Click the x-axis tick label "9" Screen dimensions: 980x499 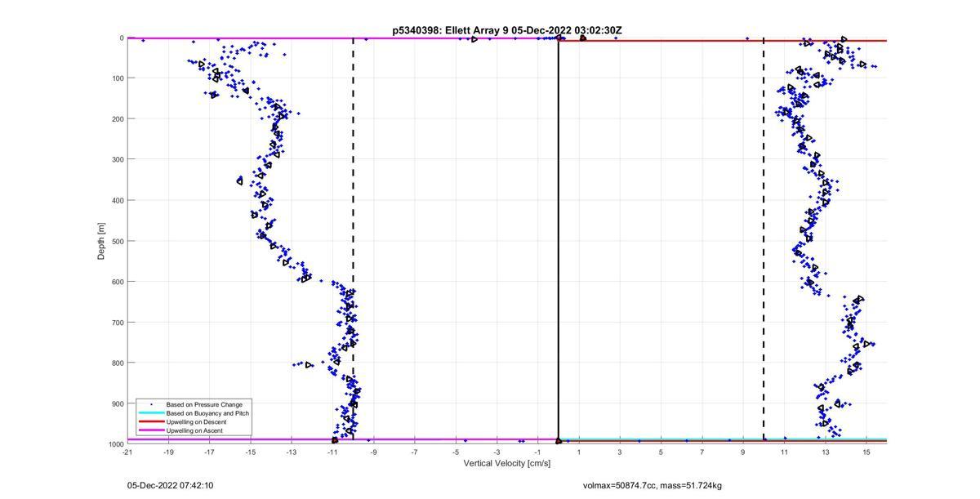tap(743, 452)
